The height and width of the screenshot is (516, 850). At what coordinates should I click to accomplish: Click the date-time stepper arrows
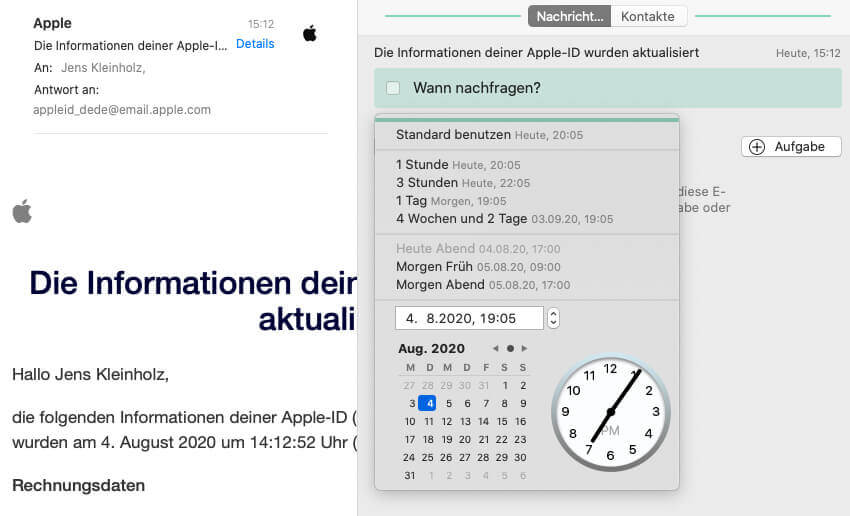[553, 318]
